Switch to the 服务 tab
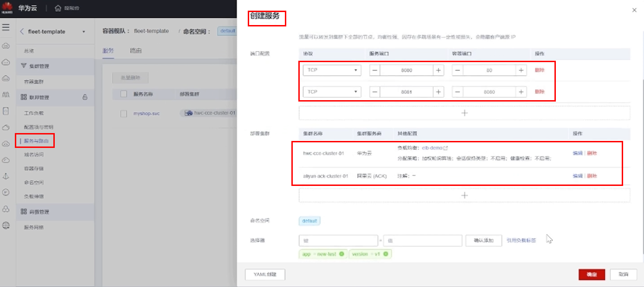The width and height of the screenshot is (644, 287). point(108,51)
